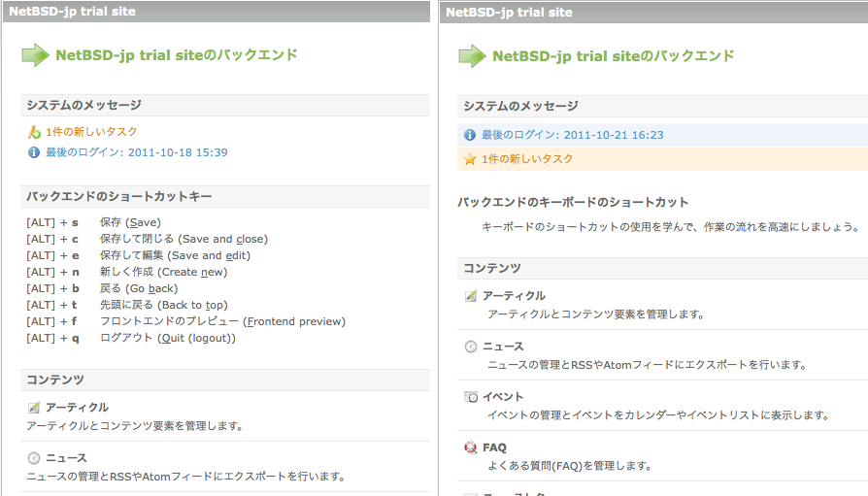Click the [ALT] + e Save and edit row
This screenshot has width=868, height=496.
coord(139,255)
